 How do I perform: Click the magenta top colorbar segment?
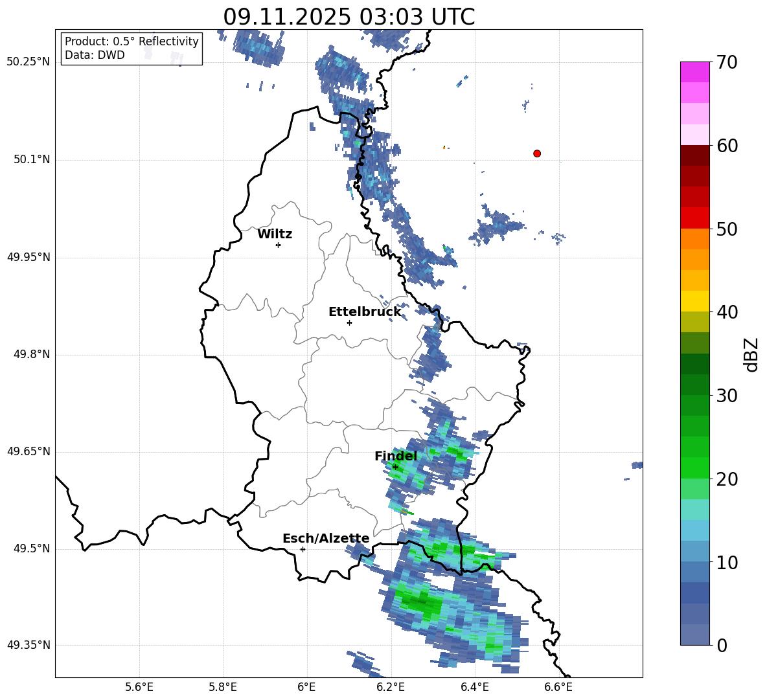tap(694, 72)
